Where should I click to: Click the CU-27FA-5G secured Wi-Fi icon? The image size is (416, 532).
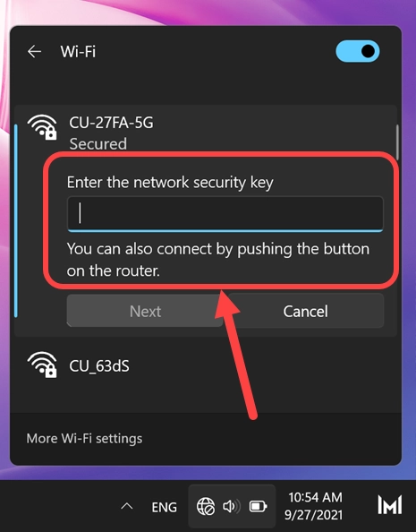pos(42,127)
